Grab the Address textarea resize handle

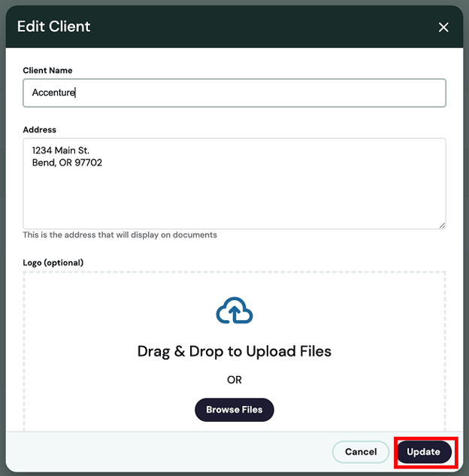click(442, 226)
